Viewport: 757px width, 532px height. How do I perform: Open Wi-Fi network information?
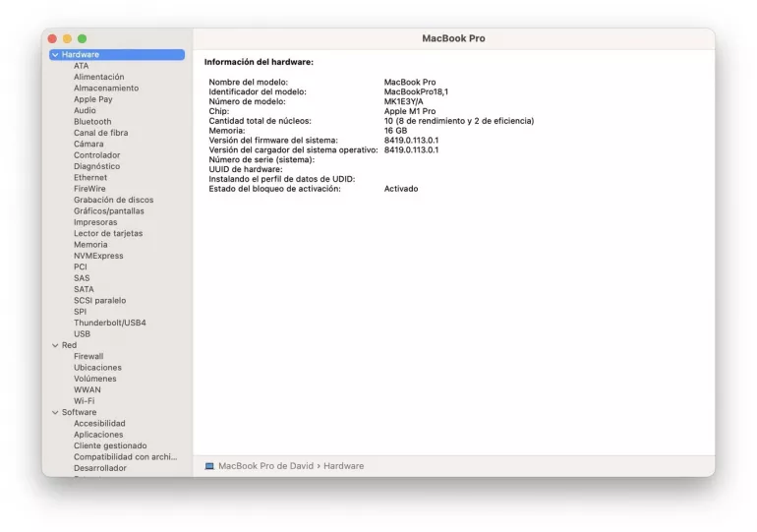85,401
